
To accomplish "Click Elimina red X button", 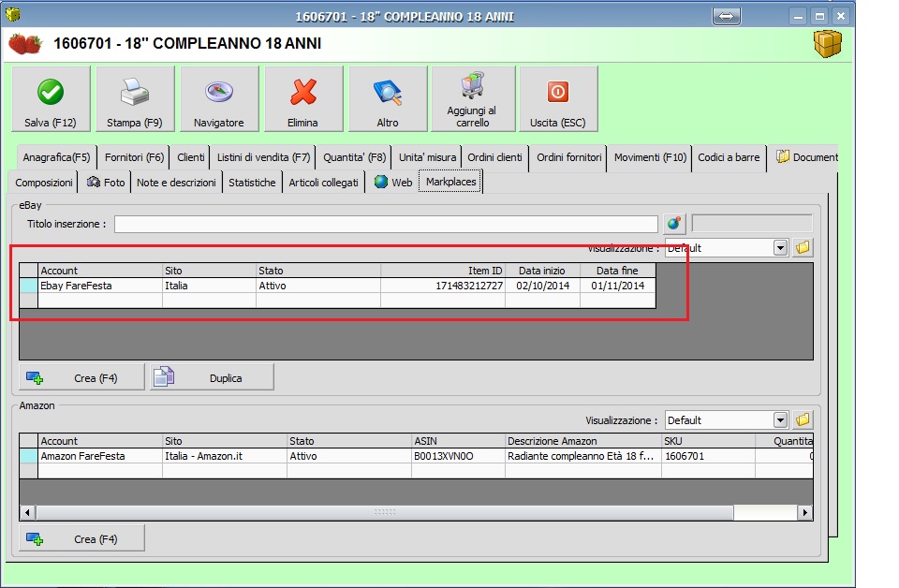I will (x=302, y=98).
